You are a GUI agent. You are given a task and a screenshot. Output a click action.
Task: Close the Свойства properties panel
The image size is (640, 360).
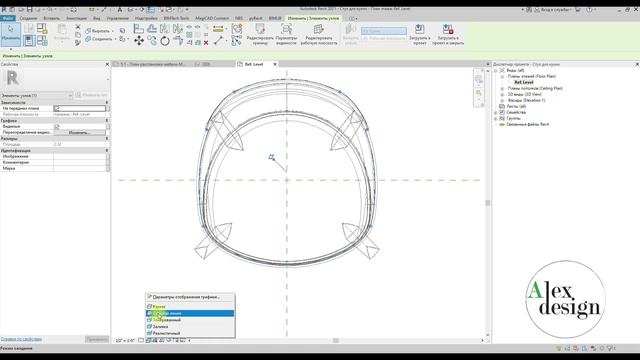tap(107, 64)
